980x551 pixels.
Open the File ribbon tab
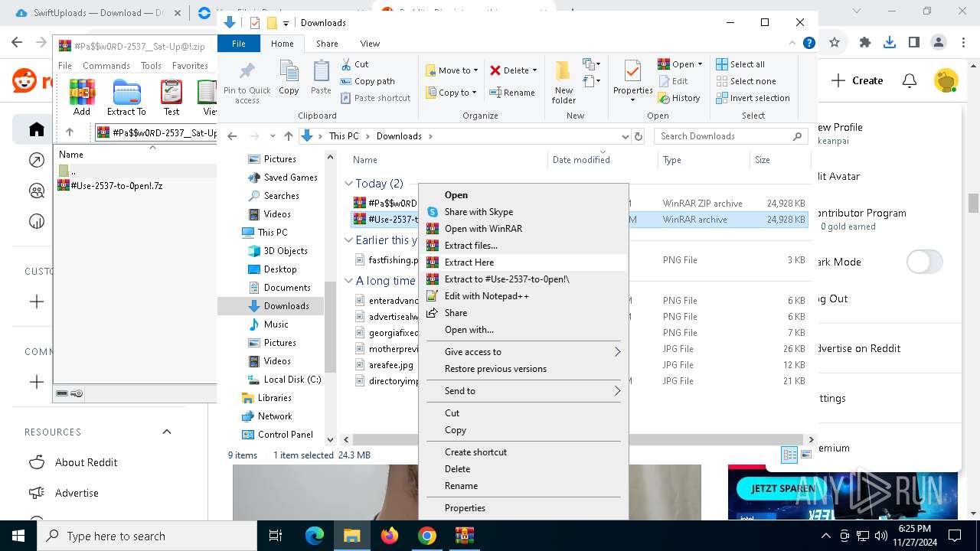pyautogui.click(x=239, y=44)
